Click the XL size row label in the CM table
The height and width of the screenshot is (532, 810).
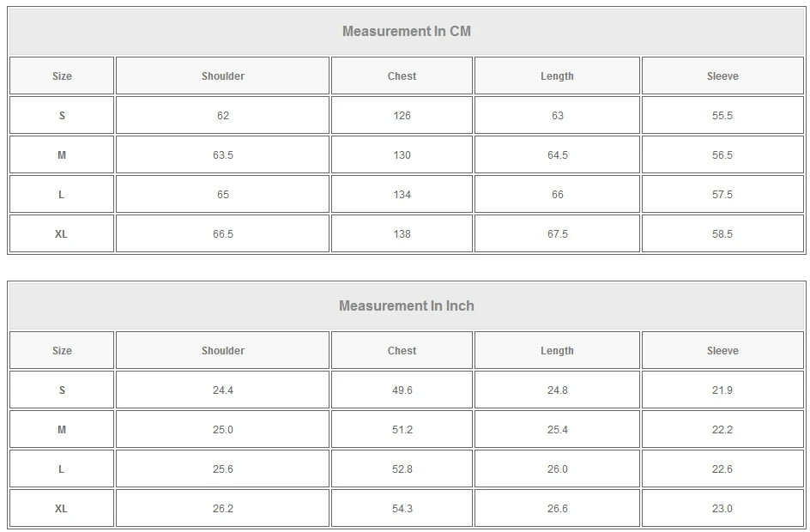(x=62, y=234)
